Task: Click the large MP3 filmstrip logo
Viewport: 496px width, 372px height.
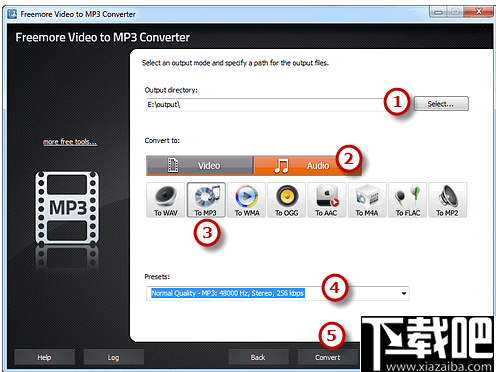Action: pyautogui.click(x=67, y=208)
